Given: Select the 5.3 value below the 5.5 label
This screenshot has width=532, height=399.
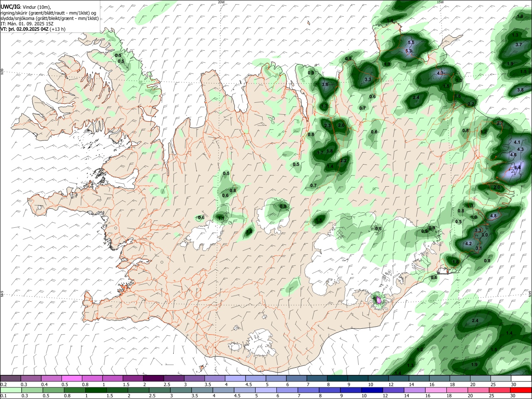Looking at the screenshot, I should tap(408, 51).
